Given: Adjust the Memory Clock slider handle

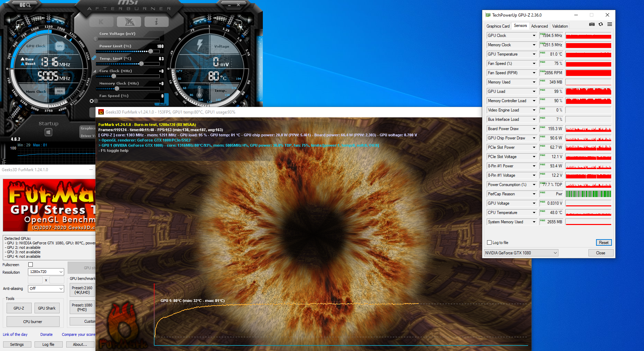Looking at the screenshot, I should (x=117, y=89).
